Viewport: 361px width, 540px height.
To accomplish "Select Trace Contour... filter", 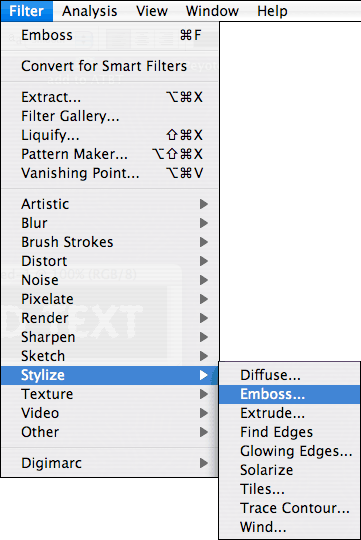I will pos(289,508).
